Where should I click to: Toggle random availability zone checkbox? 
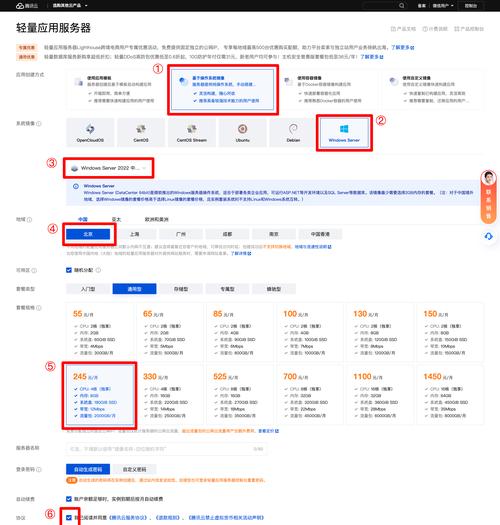tap(69, 270)
